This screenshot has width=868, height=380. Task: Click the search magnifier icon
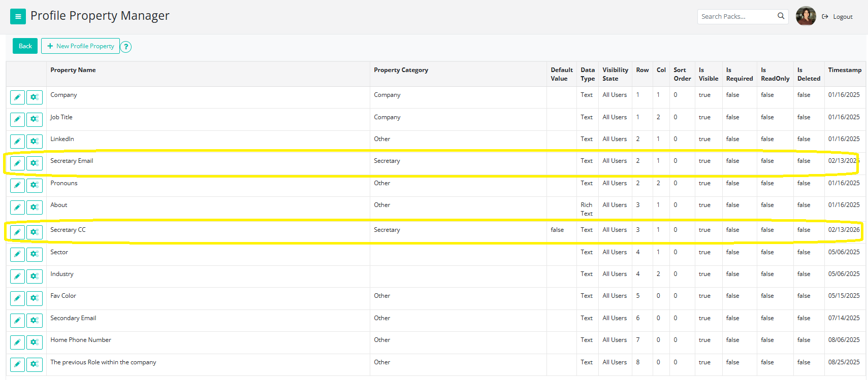tap(781, 16)
